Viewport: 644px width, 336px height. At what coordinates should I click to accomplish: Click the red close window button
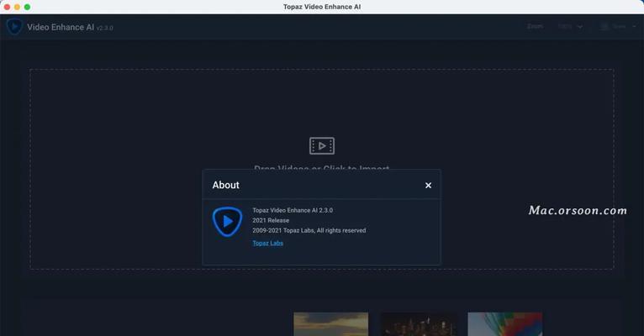[x=7, y=7]
